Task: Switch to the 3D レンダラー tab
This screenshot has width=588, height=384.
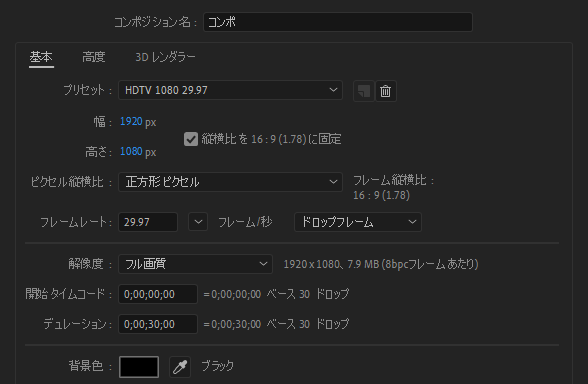Action: (x=165, y=57)
